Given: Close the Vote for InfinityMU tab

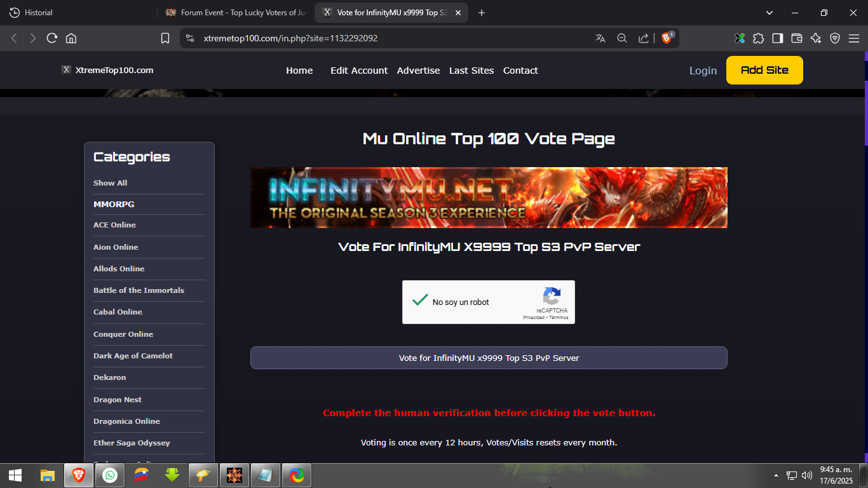Looking at the screenshot, I should pos(458,13).
